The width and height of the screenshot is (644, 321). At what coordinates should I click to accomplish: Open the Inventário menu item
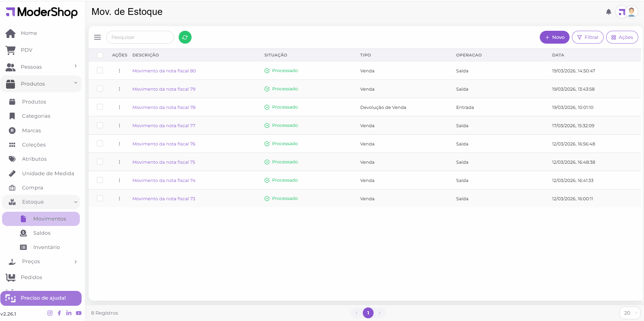tap(46, 247)
